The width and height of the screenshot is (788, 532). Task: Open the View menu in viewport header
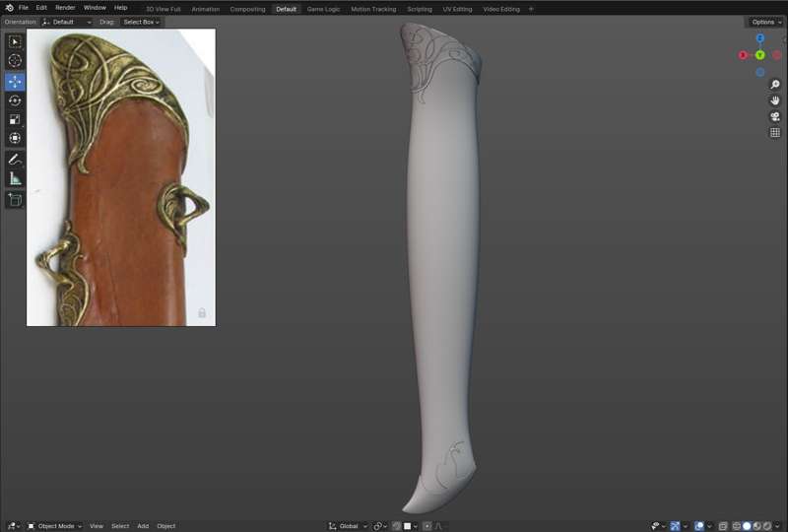coord(96,526)
